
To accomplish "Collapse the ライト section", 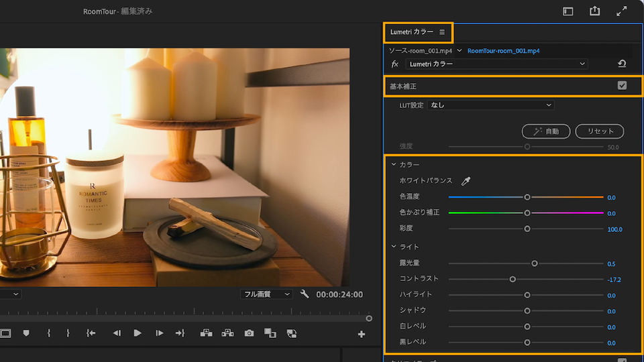I will coord(394,247).
